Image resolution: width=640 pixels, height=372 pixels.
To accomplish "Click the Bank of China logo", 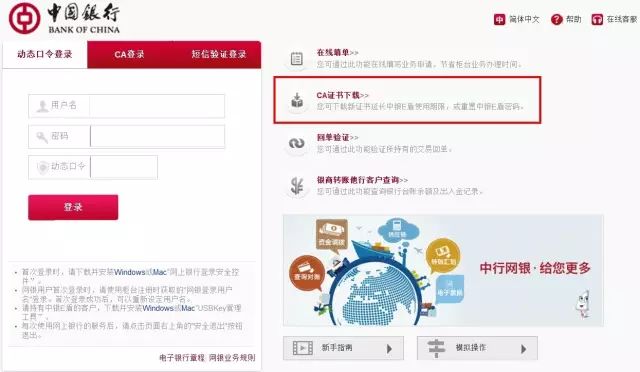I will click(64, 18).
